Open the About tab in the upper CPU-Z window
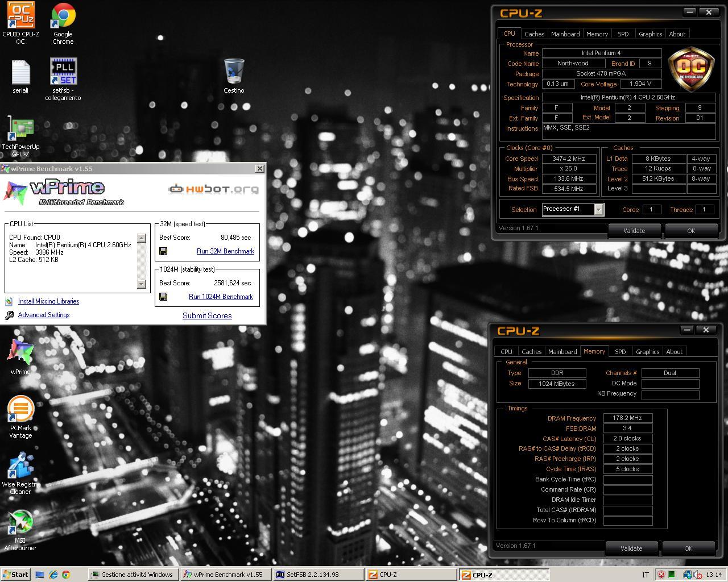728x582 pixels. pyautogui.click(x=677, y=34)
